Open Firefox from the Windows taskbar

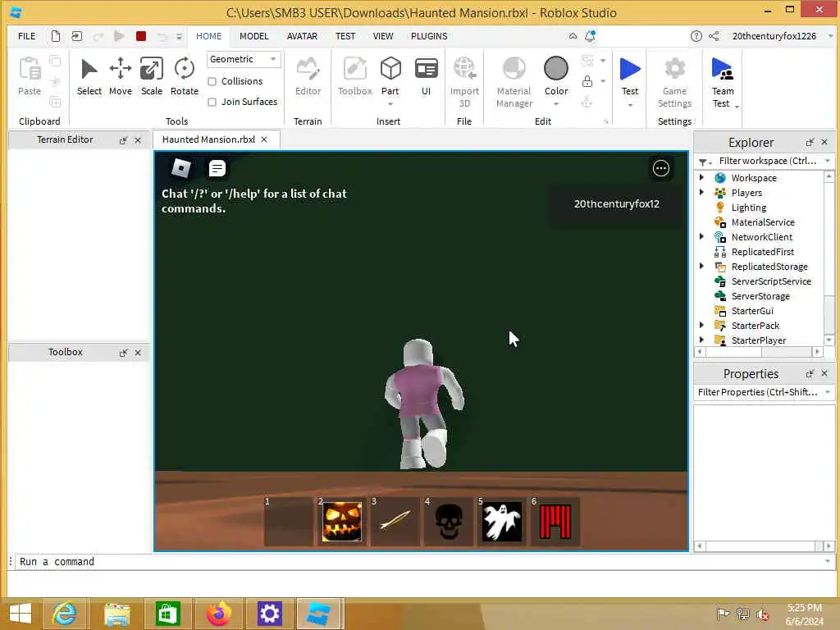click(219, 614)
